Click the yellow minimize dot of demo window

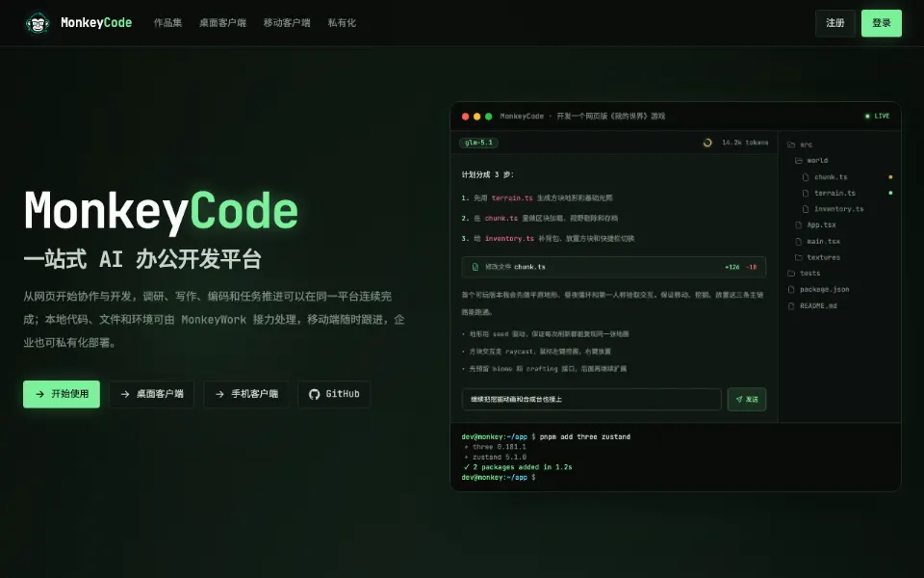tap(476, 117)
